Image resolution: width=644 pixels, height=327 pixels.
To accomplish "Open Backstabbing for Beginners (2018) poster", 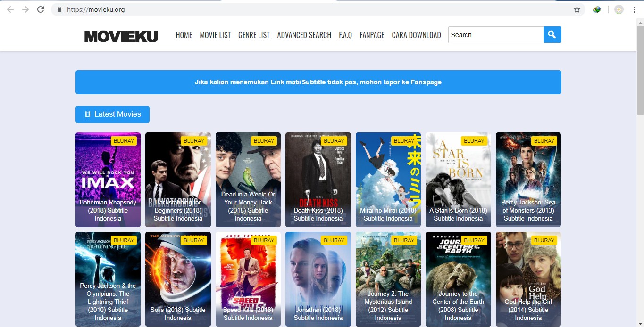I will pyautogui.click(x=178, y=180).
